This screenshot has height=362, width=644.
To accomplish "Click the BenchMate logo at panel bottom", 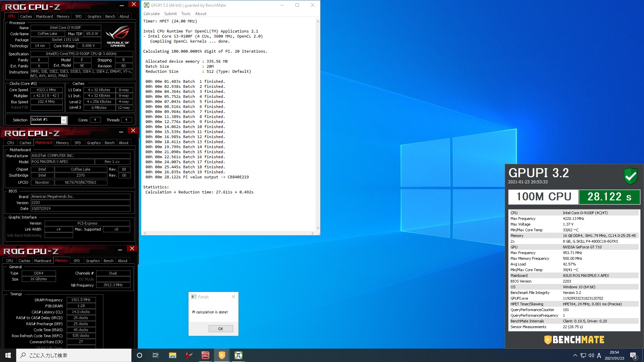I will [x=574, y=340].
